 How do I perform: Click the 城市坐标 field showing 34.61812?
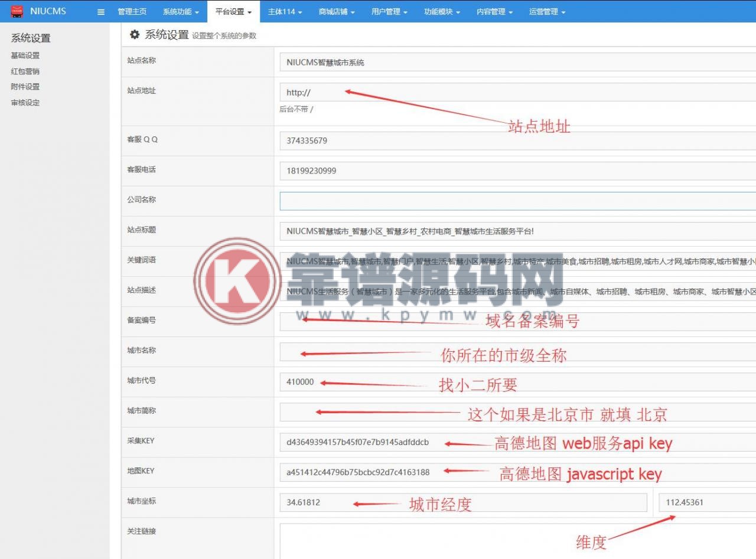pos(464,502)
